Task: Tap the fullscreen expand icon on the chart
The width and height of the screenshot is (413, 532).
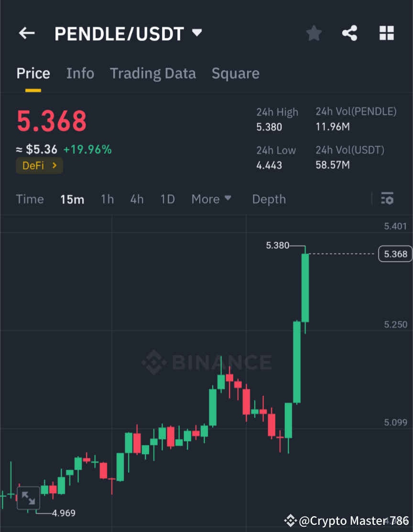Action: click(28, 498)
